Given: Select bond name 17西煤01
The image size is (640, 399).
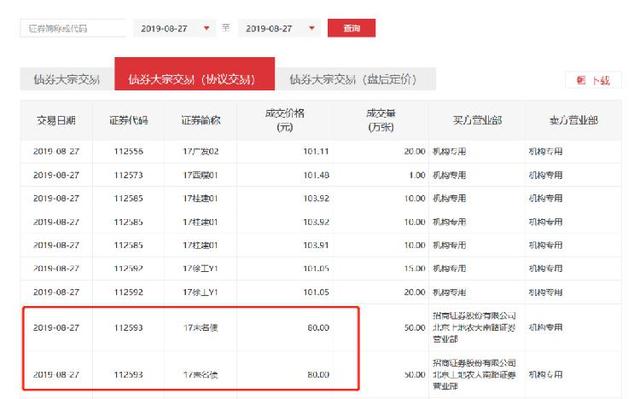Looking at the screenshot, I should point(201,175).
